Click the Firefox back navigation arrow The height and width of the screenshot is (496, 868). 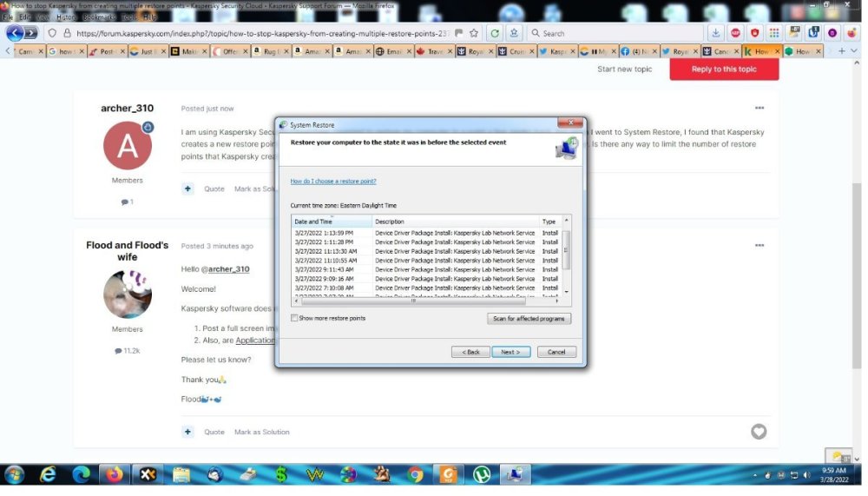click(x=15, y=33)
